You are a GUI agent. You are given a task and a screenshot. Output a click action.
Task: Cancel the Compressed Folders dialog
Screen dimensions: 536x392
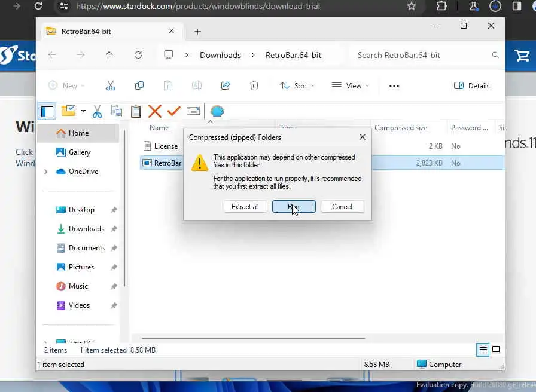point(342,207)
